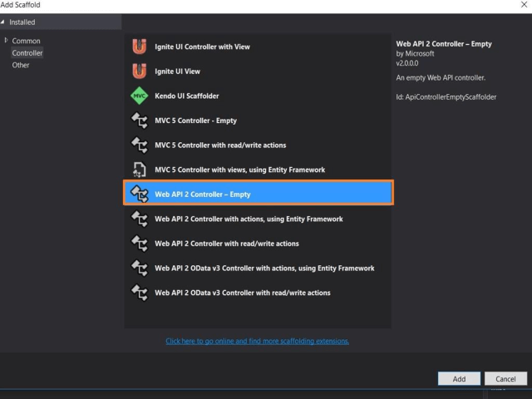
Task: Click MVC 5 Controller with views icon
Action: click(140, 170)
